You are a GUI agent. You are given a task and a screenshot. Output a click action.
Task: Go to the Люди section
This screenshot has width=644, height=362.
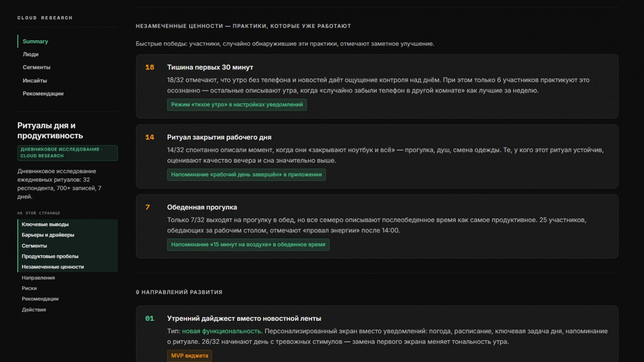tap(31, 54)
